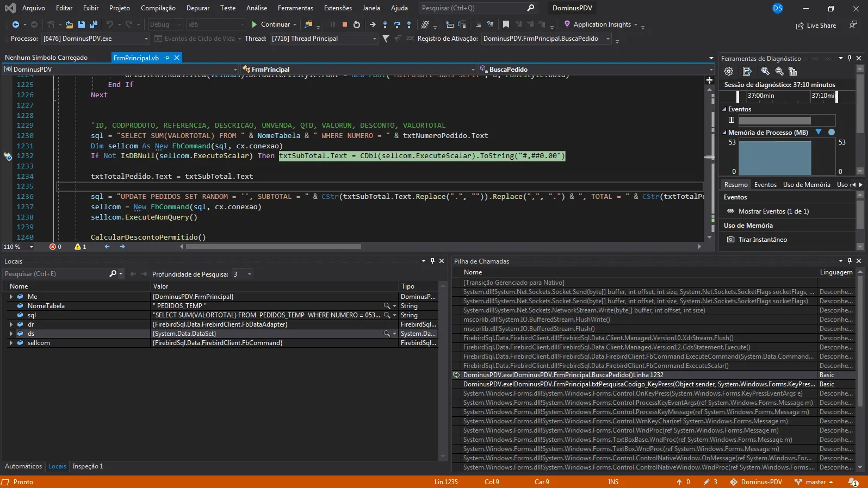Click the Restart debugging icon

click(x=357, y=24)
